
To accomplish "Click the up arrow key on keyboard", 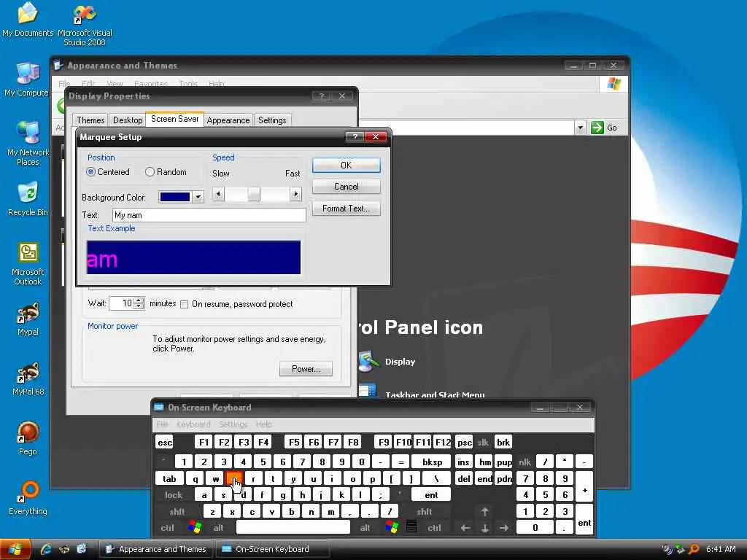I will pos(484,512).
